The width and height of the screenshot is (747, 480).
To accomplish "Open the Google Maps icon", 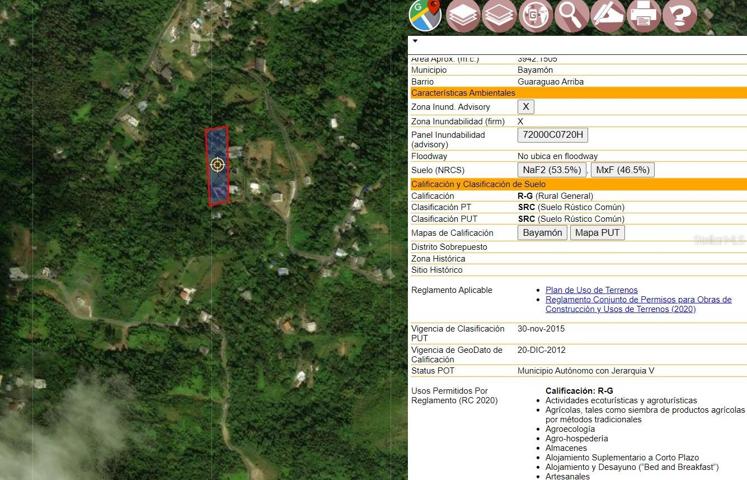I will [x=425, y=15].
